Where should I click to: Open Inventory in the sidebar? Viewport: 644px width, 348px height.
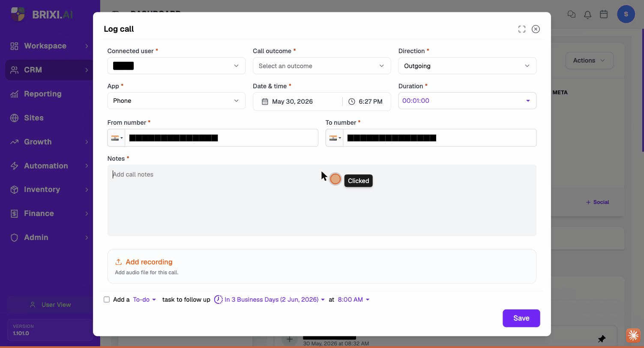click(x=49, y=189)
